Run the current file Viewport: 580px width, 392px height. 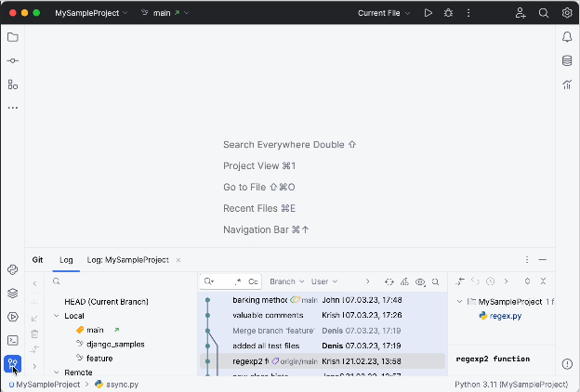428,13
